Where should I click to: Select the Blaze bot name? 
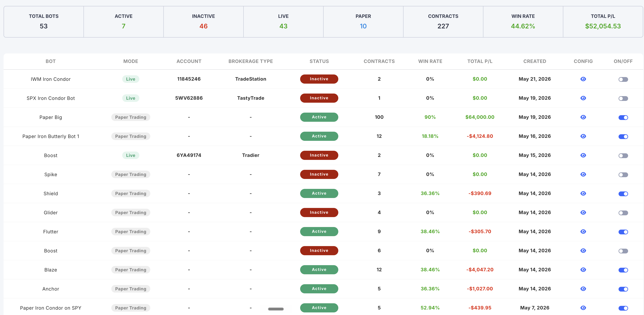coord(50,270)
